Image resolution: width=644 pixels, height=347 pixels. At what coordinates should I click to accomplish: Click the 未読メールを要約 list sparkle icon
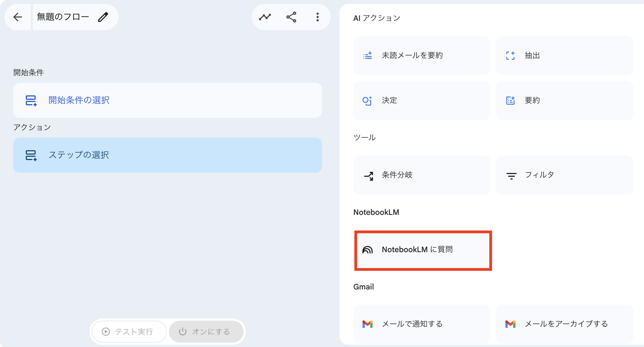click(x=368, y=55)
